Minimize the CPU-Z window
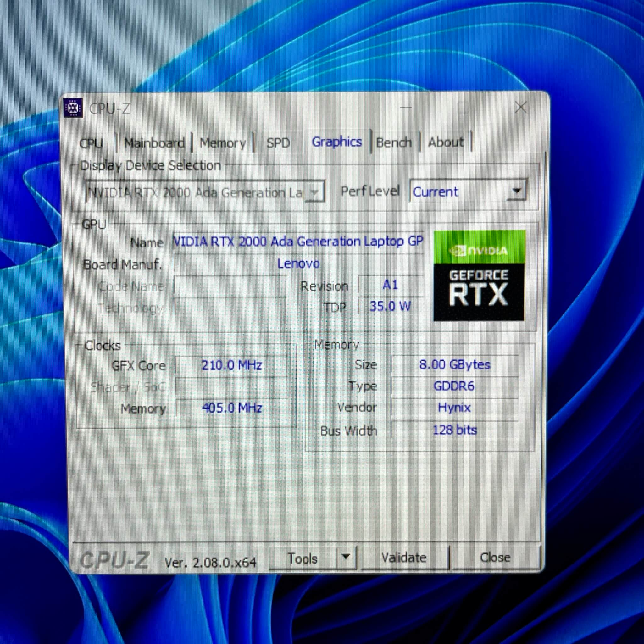 coord(406,108)
